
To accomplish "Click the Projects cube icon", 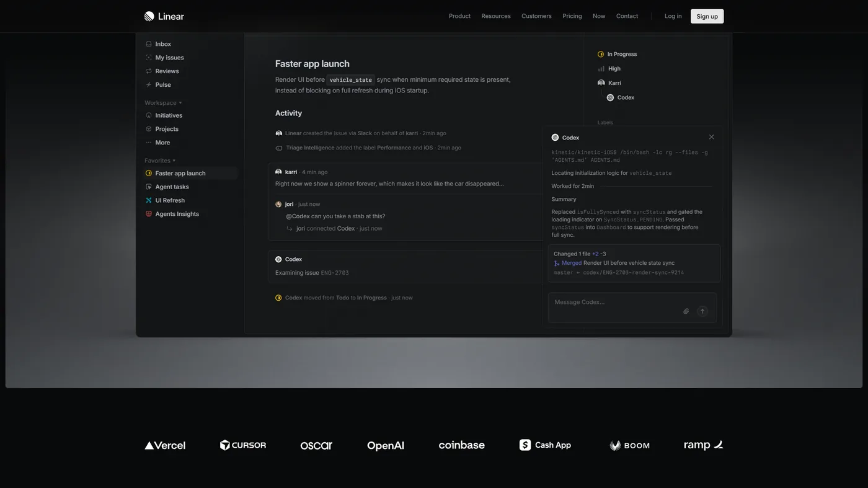I will point(149,129).
